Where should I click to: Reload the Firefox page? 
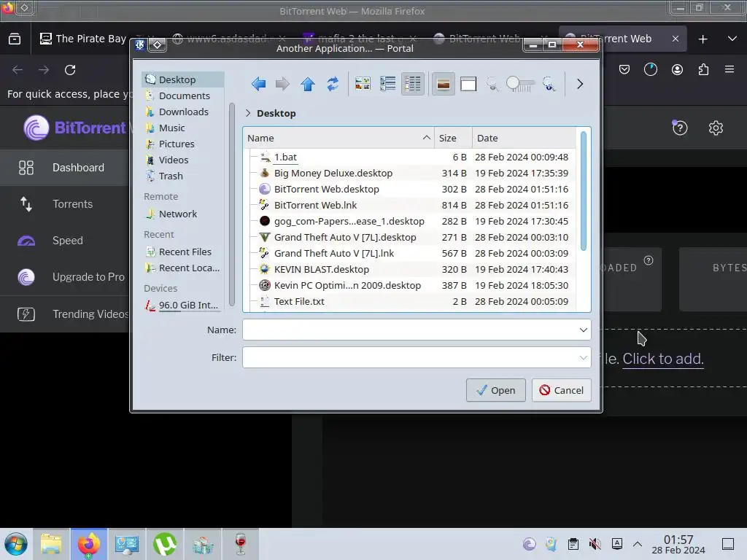point(70,70)
